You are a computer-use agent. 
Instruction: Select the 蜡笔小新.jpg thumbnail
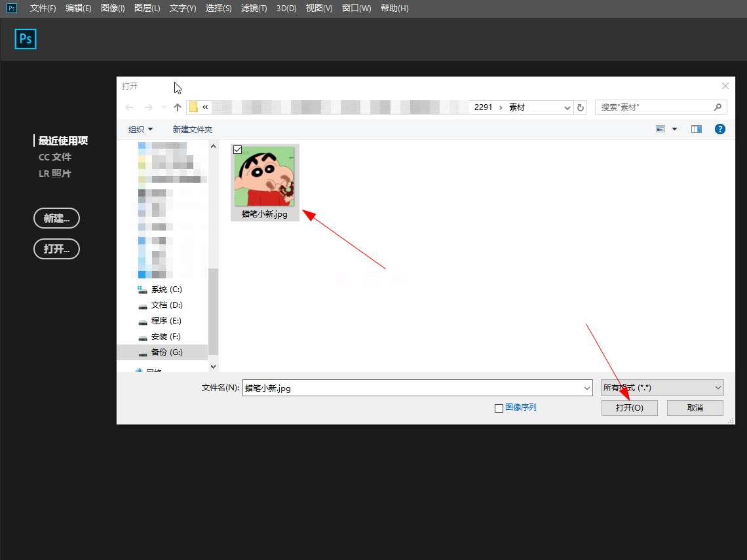tap(265, 177)
